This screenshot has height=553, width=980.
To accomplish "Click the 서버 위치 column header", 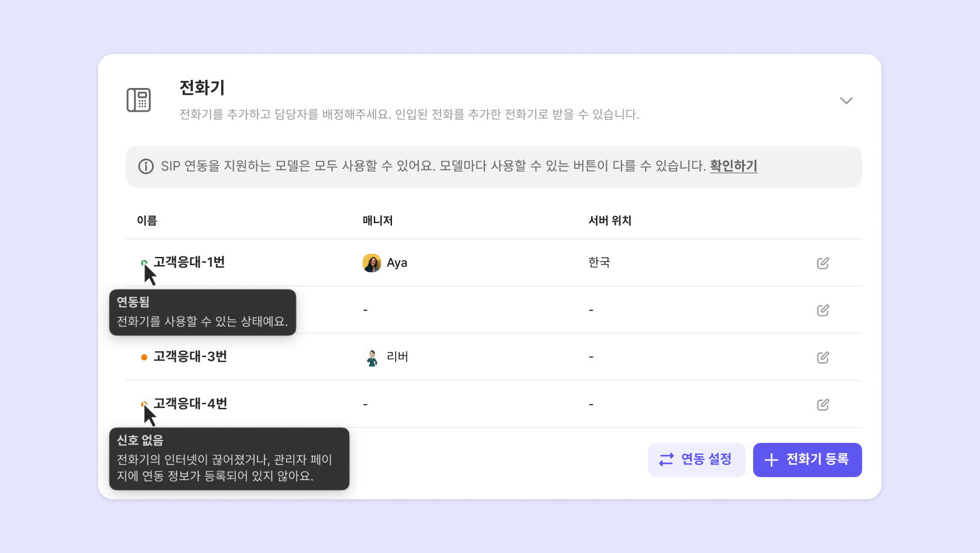I will [609, 221].
